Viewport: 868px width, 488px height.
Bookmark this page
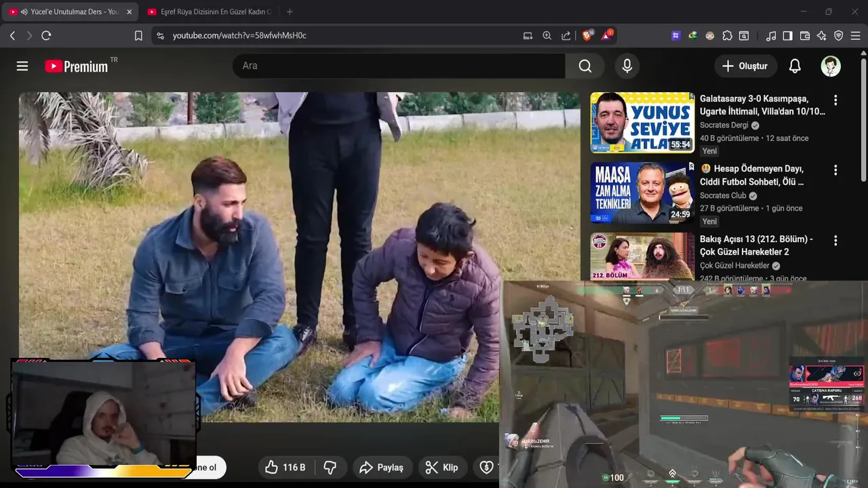point(138,35)
